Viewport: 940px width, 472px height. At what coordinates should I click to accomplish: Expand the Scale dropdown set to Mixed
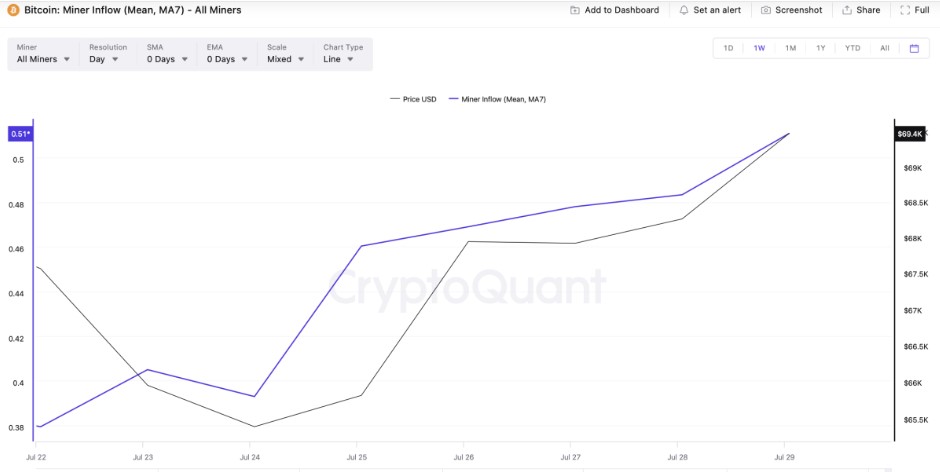click(285, 59)
